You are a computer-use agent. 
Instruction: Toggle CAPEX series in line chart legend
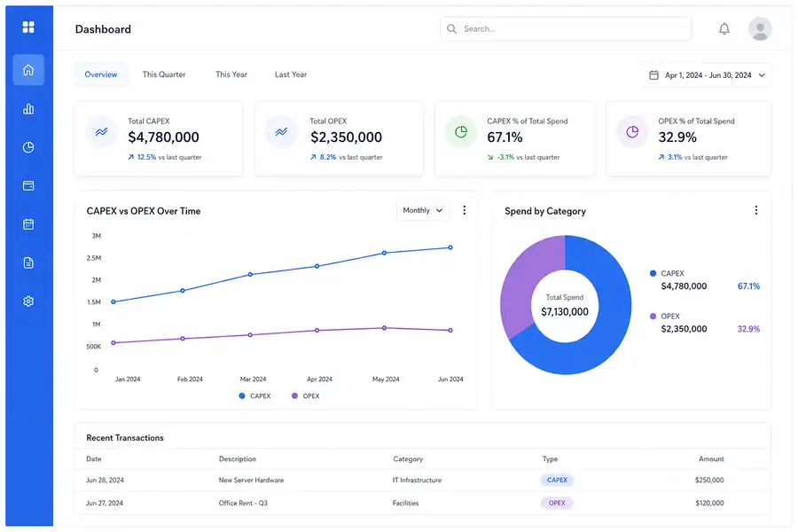coord(255,396)
